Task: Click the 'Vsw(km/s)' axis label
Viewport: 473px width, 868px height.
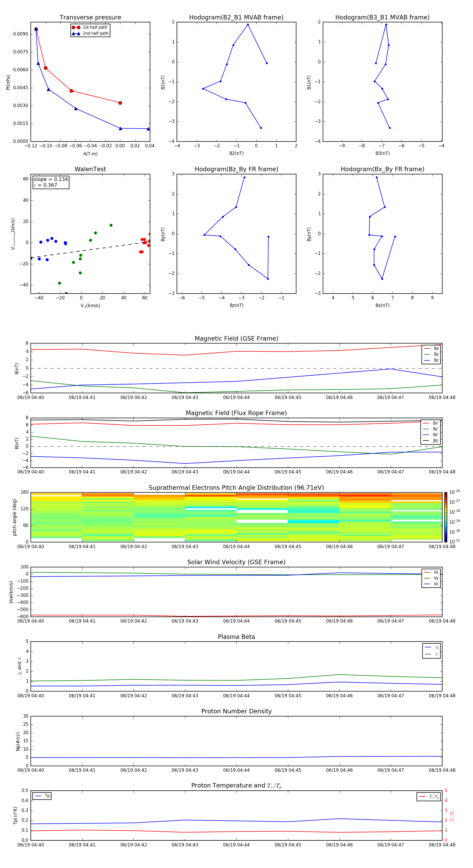Action: [x=11, y=592]
